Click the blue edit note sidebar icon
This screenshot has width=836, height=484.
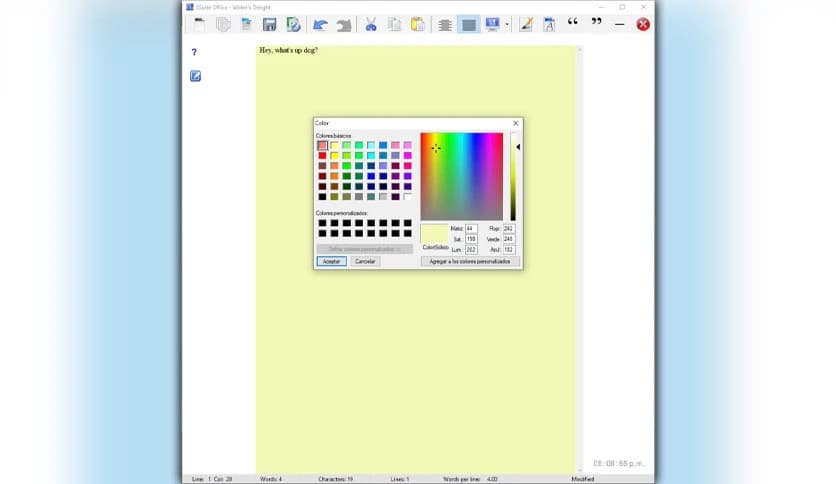tap(195, 76)
